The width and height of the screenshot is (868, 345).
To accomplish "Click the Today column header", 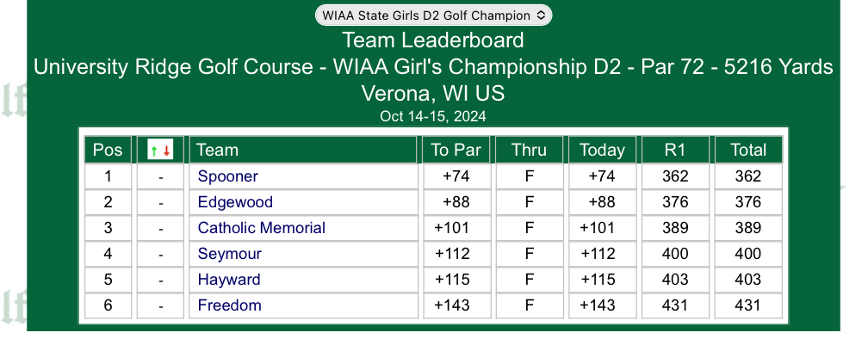I will 602,150.
